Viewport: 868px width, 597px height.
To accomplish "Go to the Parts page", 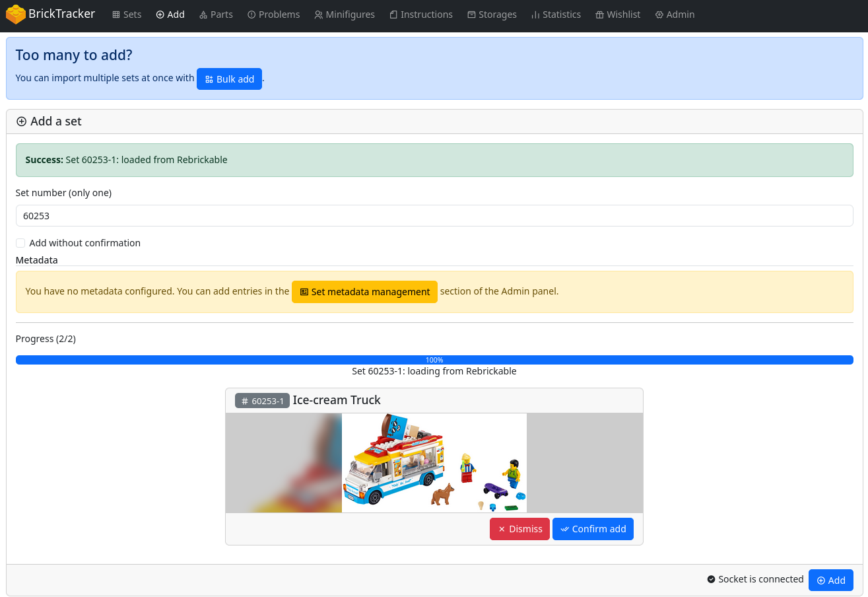I will (x=216, y=15).
